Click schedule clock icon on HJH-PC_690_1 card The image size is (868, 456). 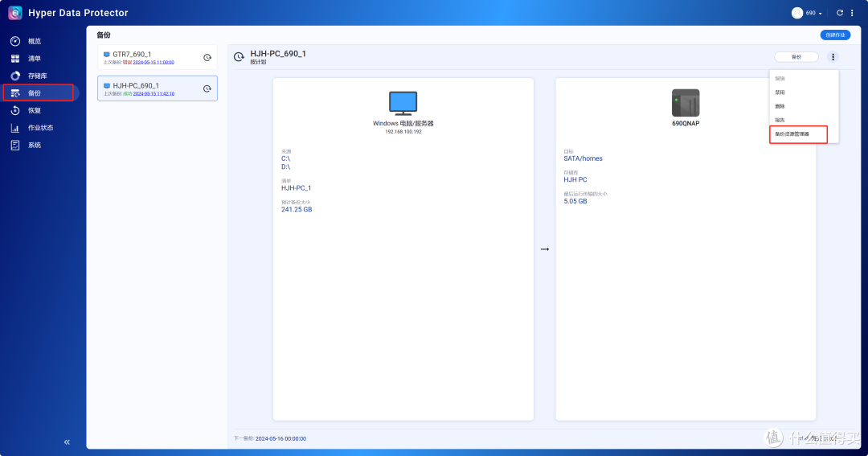tap(207, 88)
